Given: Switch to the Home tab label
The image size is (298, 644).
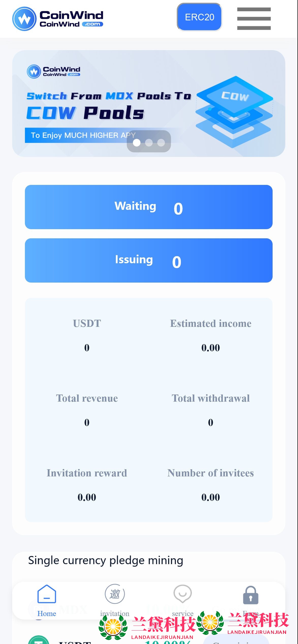Looking at the screenshot, I should coord(47,613).
